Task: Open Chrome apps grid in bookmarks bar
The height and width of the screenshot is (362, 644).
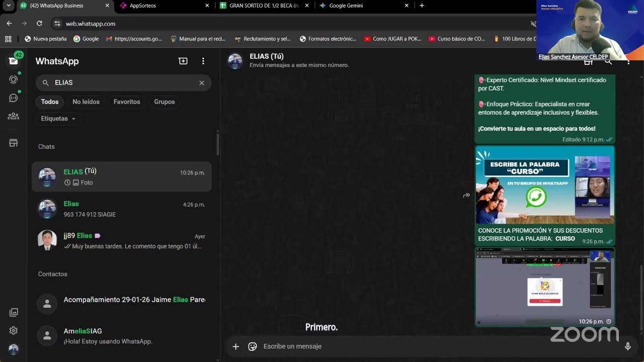Action: coord(8,39)
